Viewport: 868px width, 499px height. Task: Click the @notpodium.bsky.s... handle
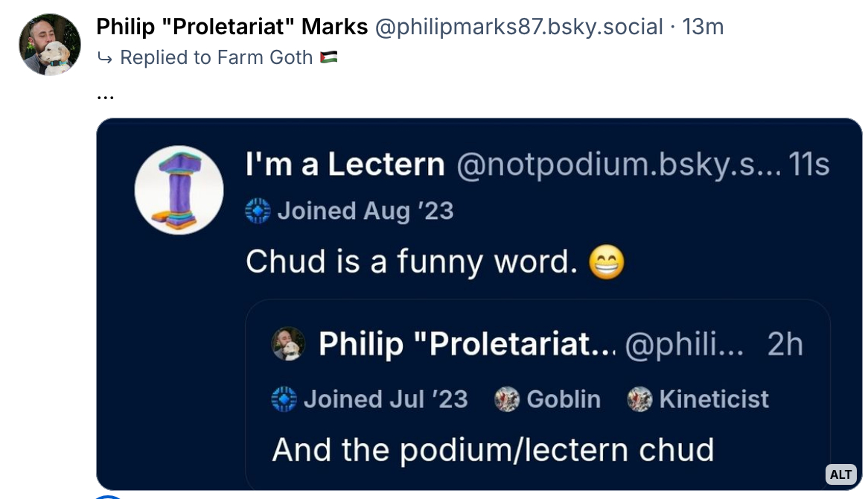click(x=618, y=165)
